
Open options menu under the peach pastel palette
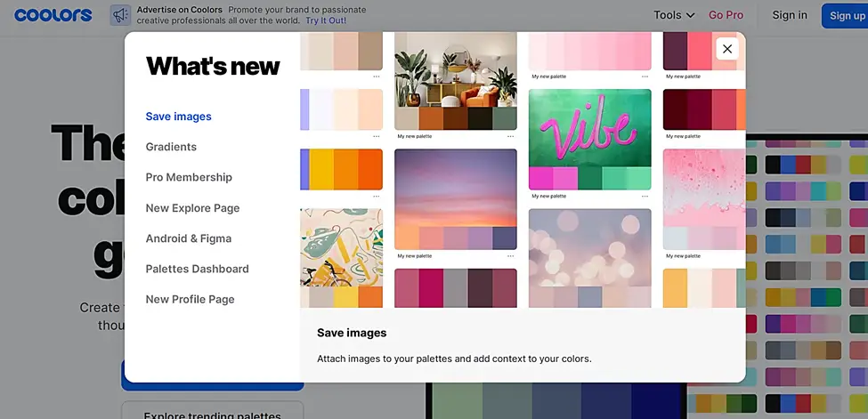tap(377, 136)
